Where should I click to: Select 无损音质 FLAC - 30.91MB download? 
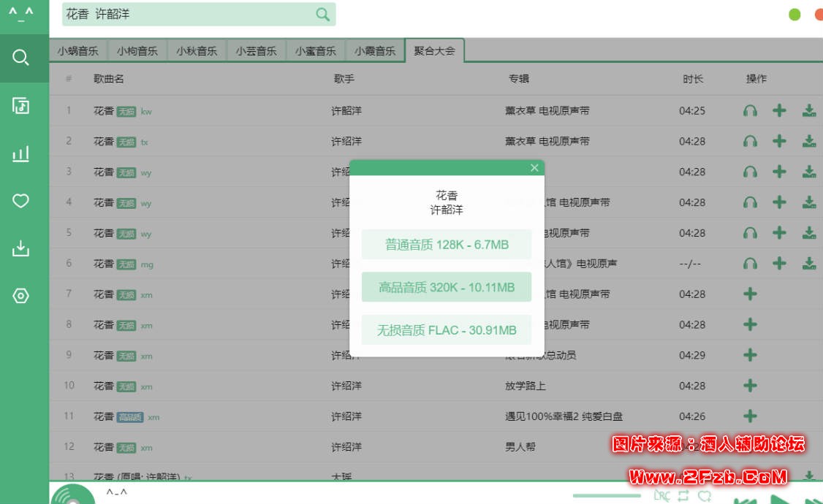447,330
